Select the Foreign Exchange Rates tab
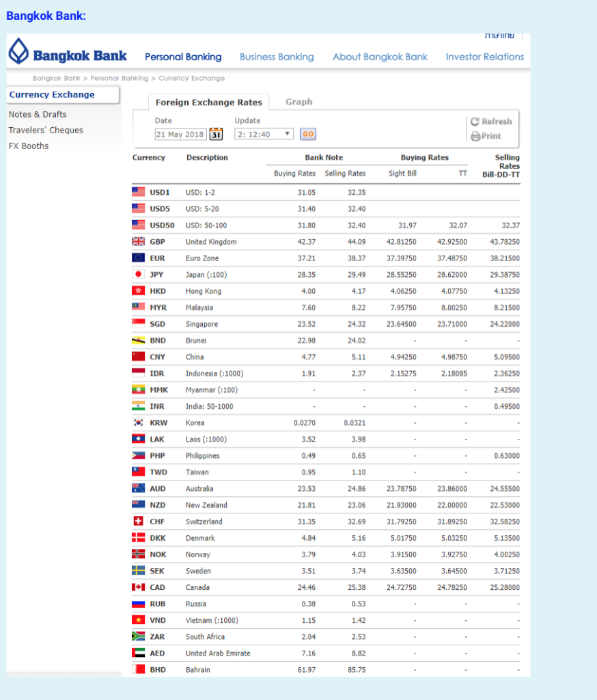The width and height of the screenshot is (597, 700). [208, 103]
